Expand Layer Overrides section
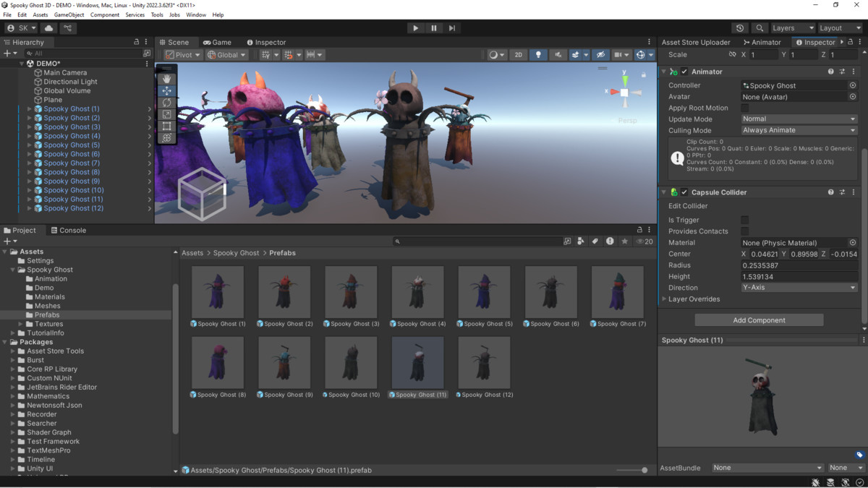The image size is (868, 488). pyautogui.click(x=665, y=299)
